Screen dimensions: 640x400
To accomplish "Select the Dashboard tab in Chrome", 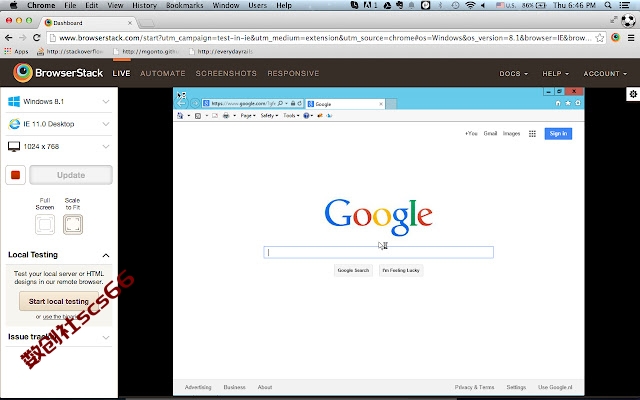I will click(x=88, y=23).
